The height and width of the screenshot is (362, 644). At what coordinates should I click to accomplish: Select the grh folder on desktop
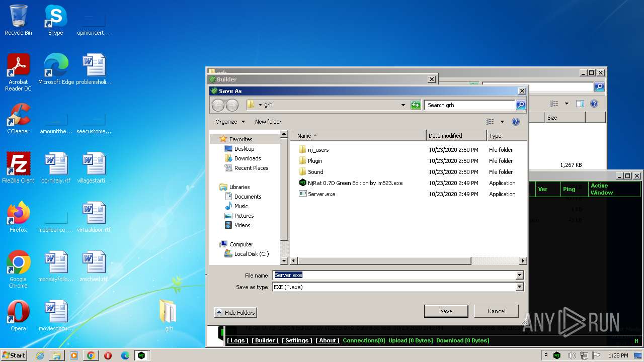(169, 316)
